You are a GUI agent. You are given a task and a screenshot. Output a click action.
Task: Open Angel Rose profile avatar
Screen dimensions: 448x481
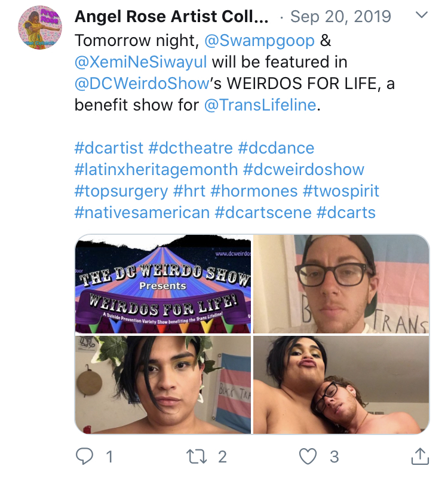40,27
